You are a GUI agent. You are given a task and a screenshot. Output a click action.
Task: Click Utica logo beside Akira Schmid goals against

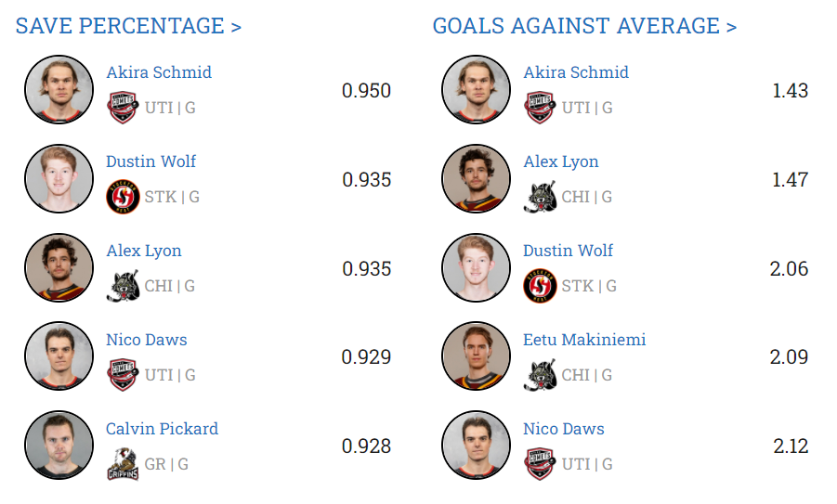(539, 108)
